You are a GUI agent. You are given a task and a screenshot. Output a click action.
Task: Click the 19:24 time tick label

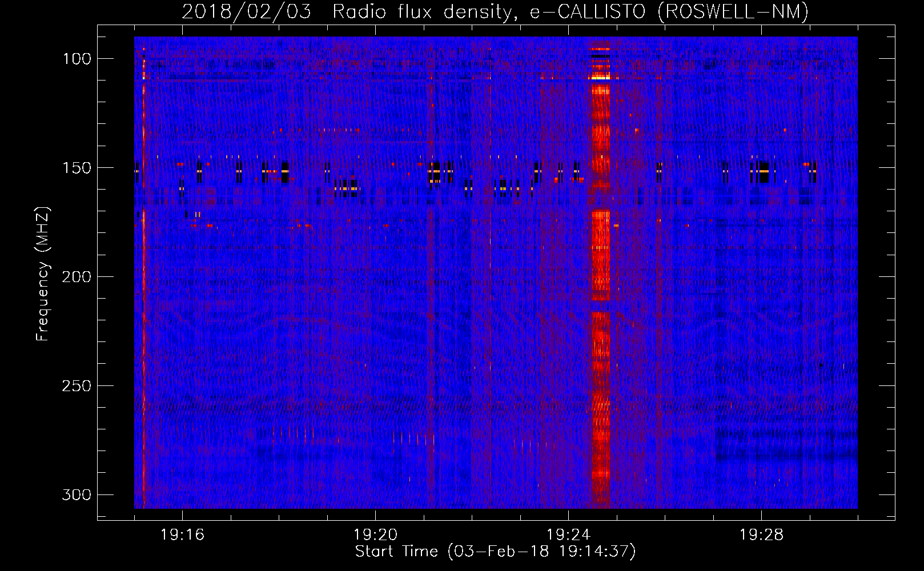point(568,535)
